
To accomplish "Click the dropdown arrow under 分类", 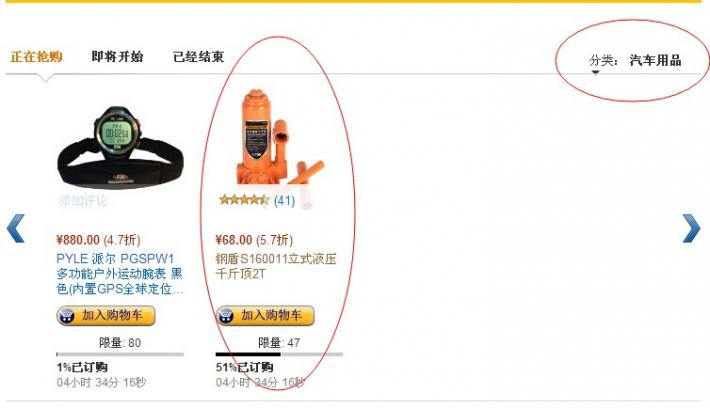I will coord(596,72).
